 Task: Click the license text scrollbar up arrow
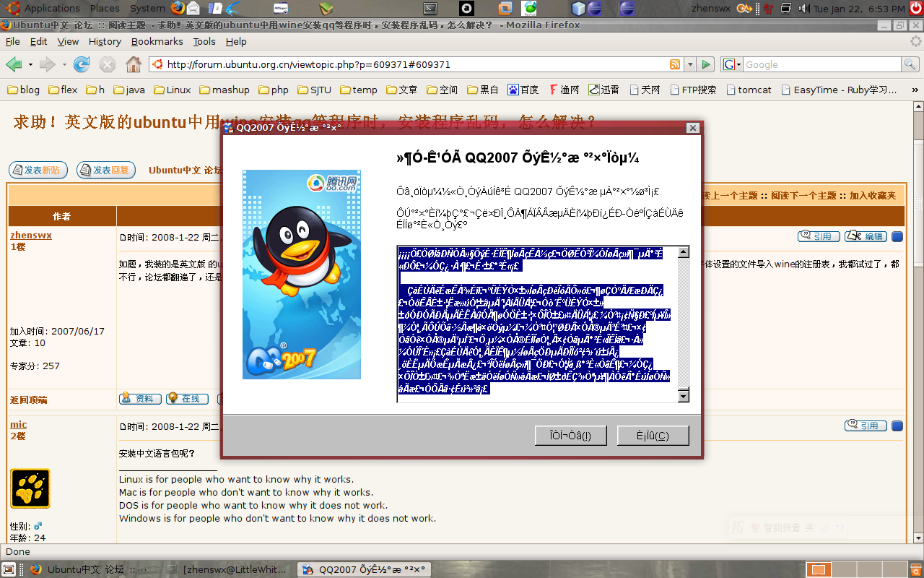(x=684, y=252)
